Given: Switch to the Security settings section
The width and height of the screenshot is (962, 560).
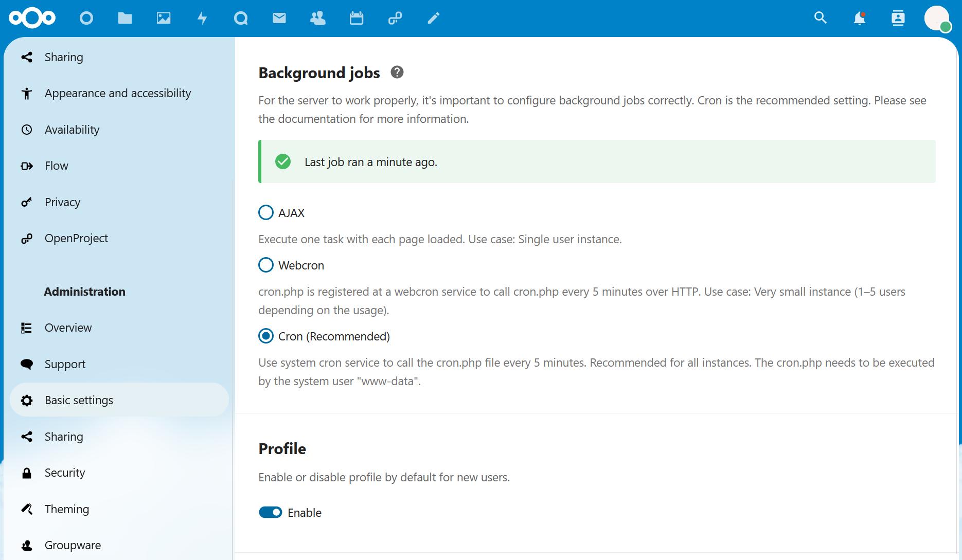Looking at the screenshot, I should click(65, 473).
